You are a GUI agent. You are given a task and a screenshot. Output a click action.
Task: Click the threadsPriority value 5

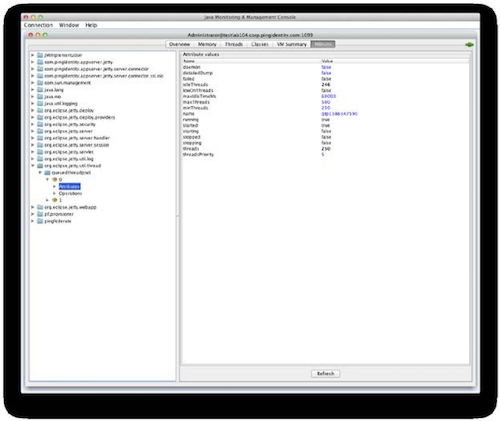[323, 155]
